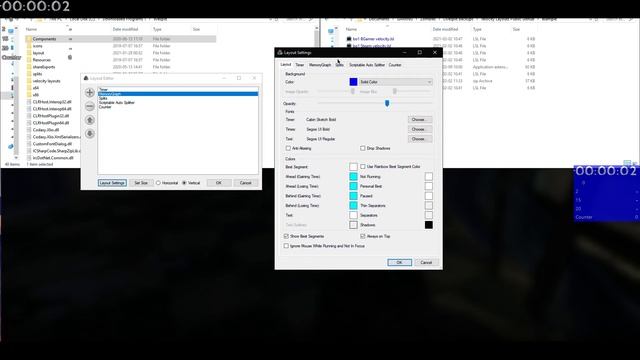Click the CLRHost.Interop32.dll file
The image size is (640, 360).
click(52, 102)
